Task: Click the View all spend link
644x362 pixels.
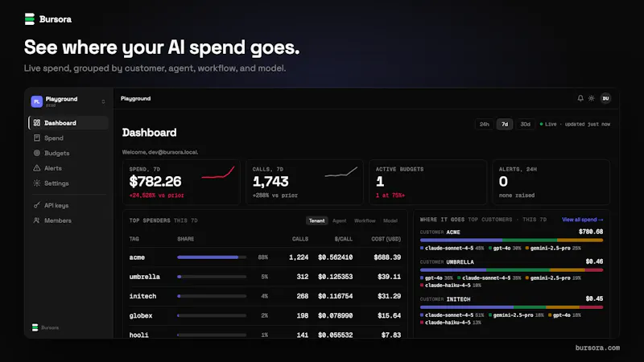Action: click(x=582, y=220)
